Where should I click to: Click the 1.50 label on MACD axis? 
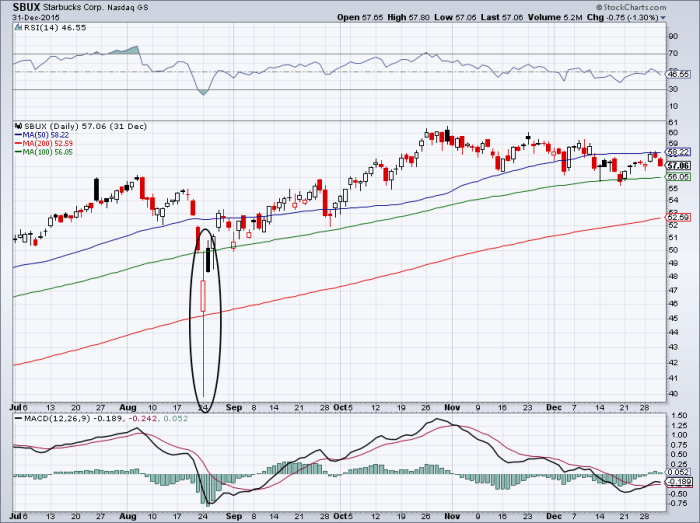[x=679, y=415]
